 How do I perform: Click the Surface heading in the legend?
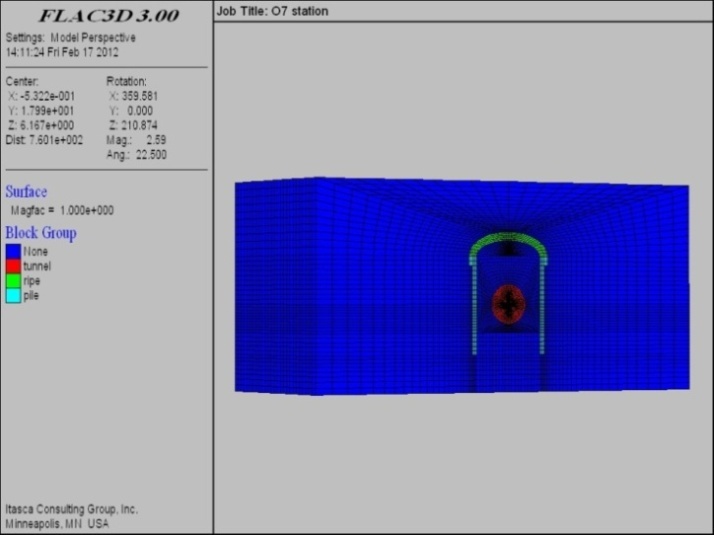click(x=26, y=191)
